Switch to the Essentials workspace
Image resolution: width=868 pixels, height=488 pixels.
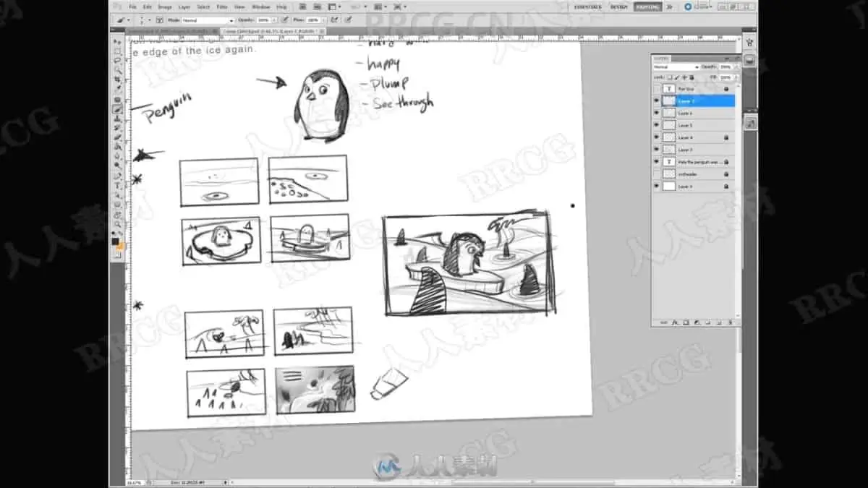click(587, 7)
